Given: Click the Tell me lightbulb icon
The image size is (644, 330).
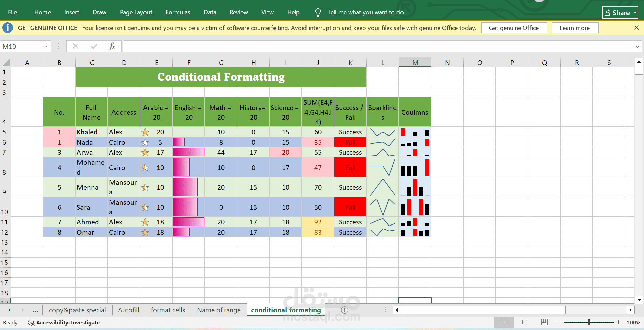Looking at the screenshot, I should tap(318, 12).
